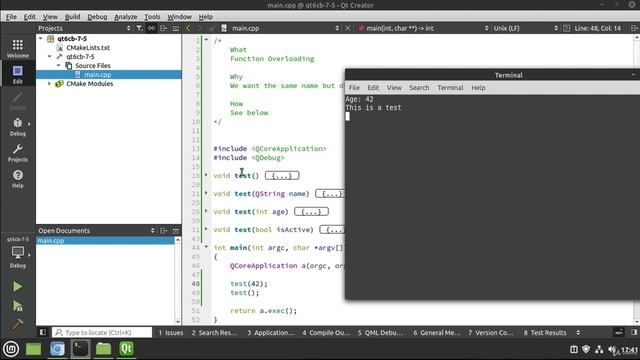Toggle the output pane progress details
640x360 pixels.
click(619, 332)
